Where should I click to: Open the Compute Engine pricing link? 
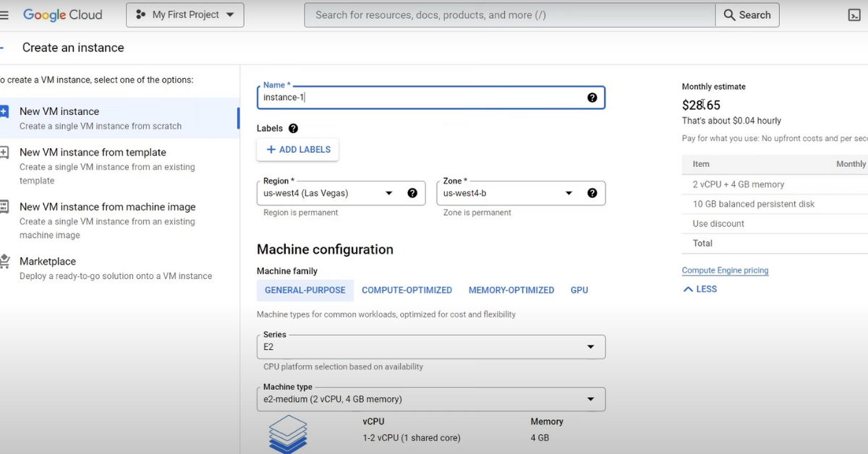725,270
